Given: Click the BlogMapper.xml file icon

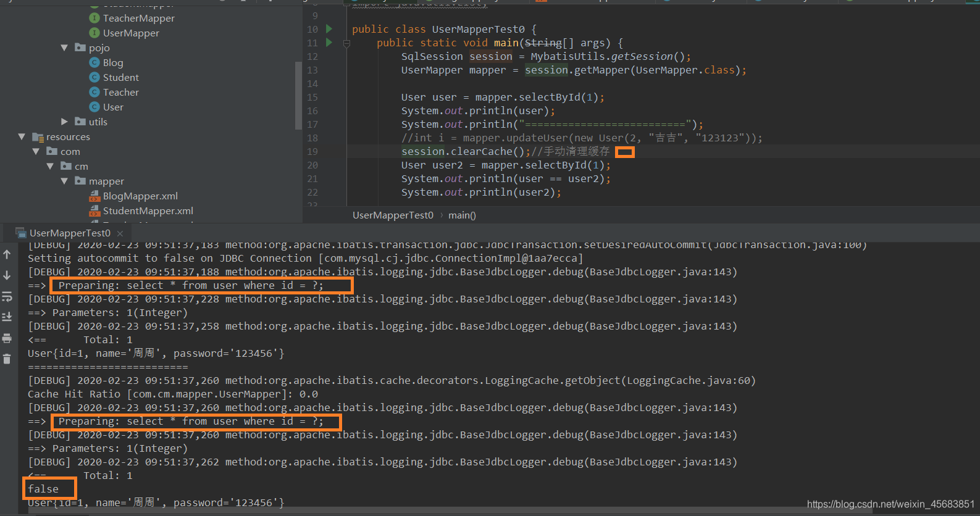Looking at the screenshot, I should [x=94, y=196].
